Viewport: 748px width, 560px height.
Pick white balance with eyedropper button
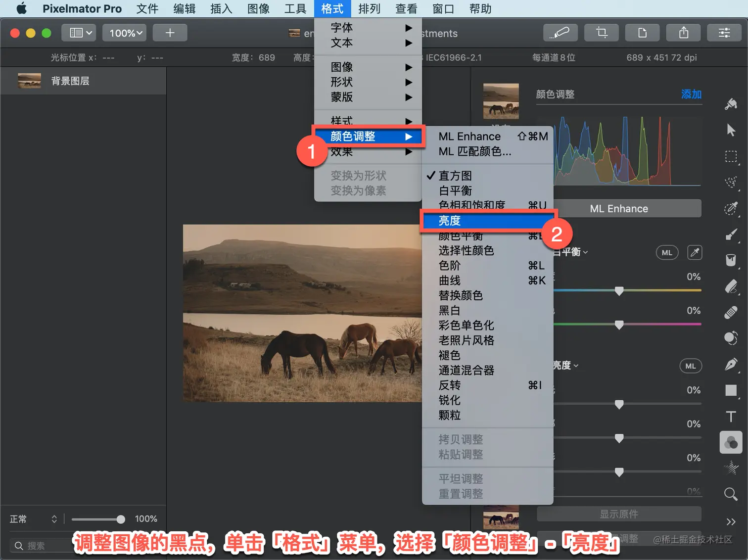[695, 252]
